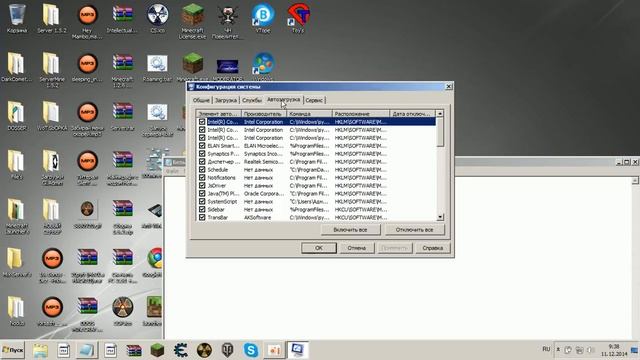This screenshot has height=360, width=640.
Task: Select the Hey Mambo MP3 file icon
Action: click(x=87, y=21)
